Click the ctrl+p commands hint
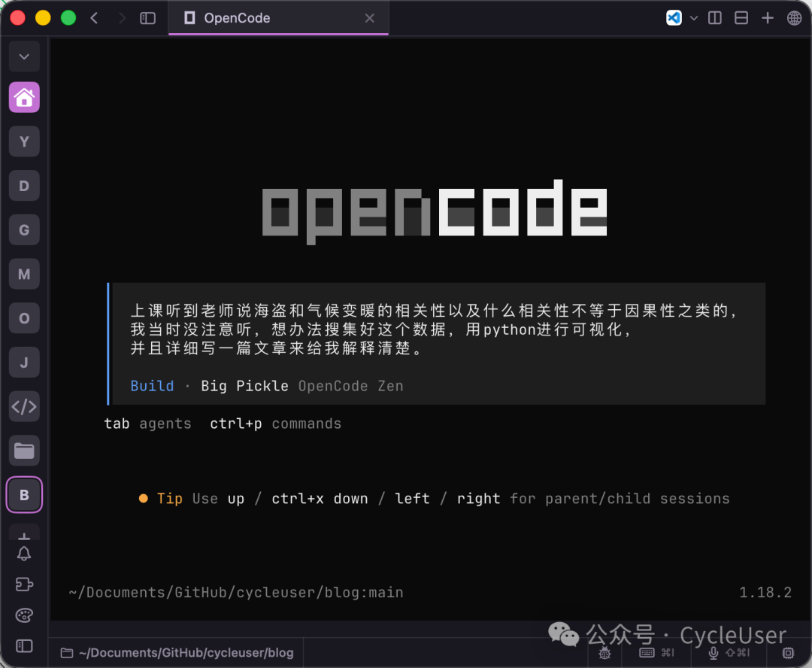This screenshot has height=668, width=812. pyautogui.click(x=275, y=424)
